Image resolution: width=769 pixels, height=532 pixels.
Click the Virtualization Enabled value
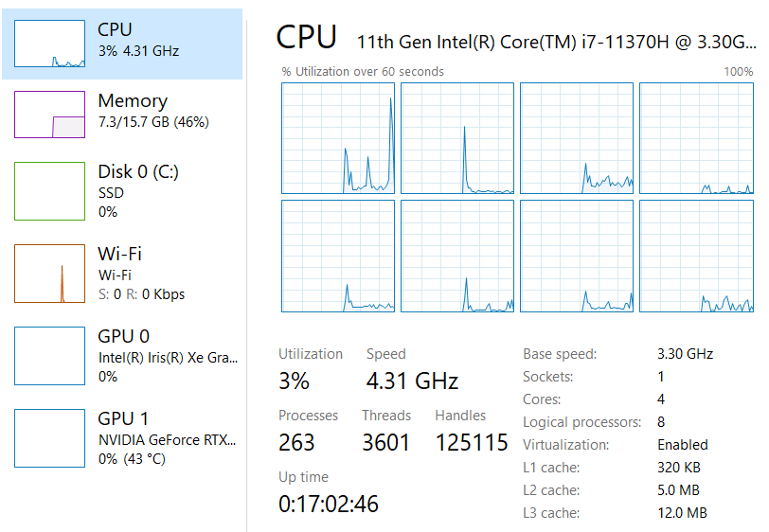682,445
